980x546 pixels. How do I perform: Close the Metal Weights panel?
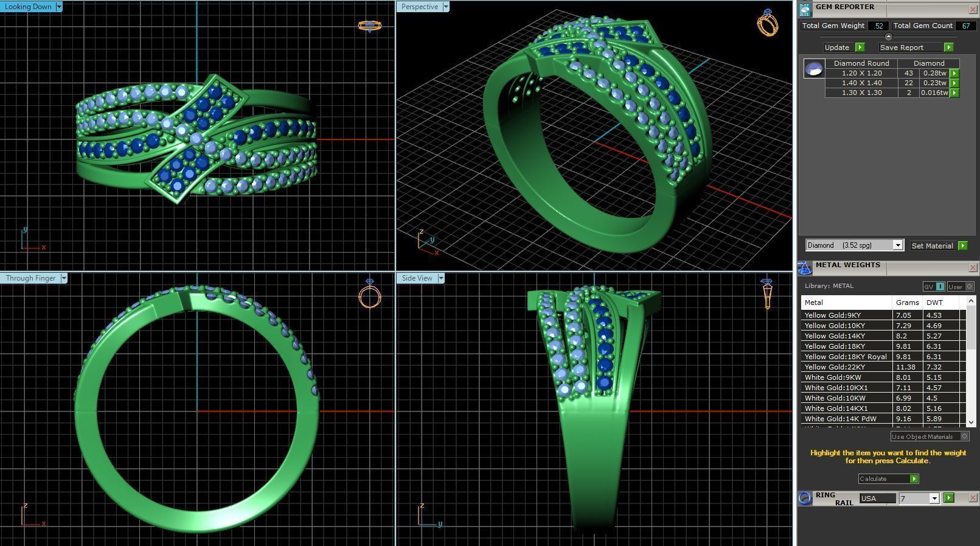pyautogui.click(x=972, y=268)
